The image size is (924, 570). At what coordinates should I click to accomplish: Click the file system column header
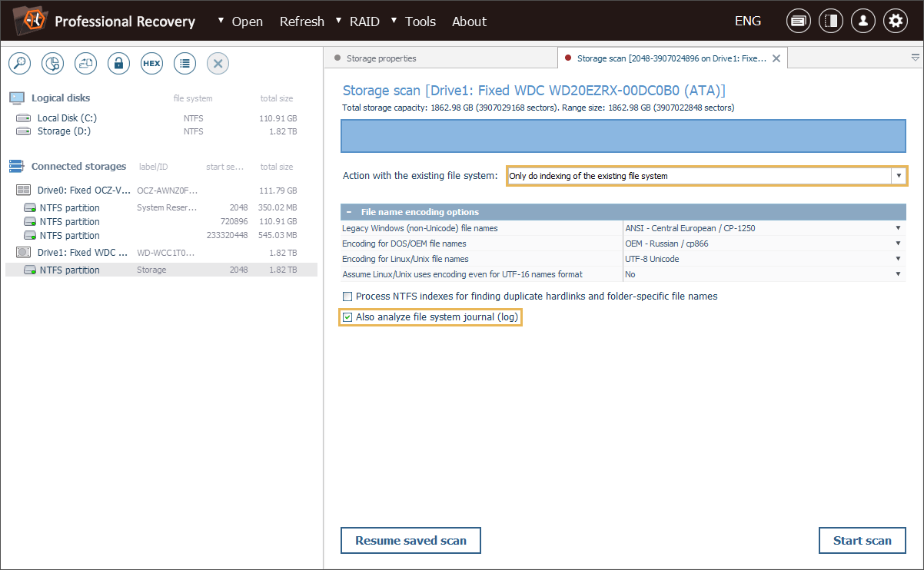193,98
